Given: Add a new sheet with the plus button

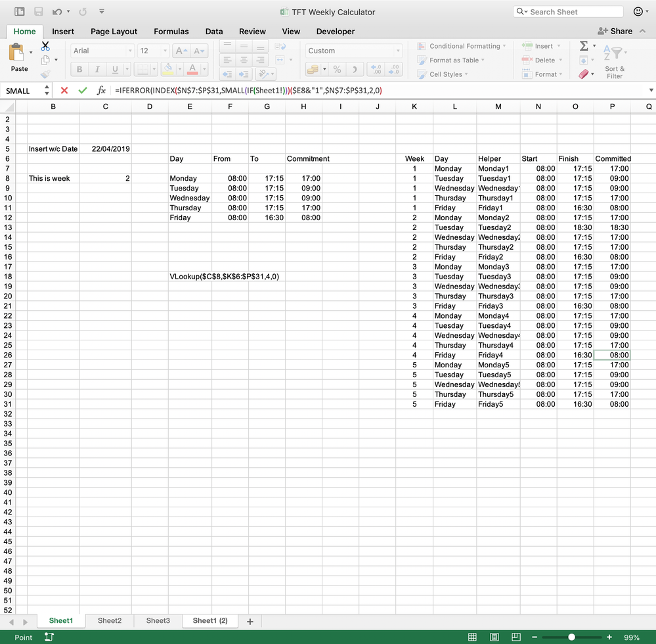Looking at the screenshot, I should tap(250, 620).
